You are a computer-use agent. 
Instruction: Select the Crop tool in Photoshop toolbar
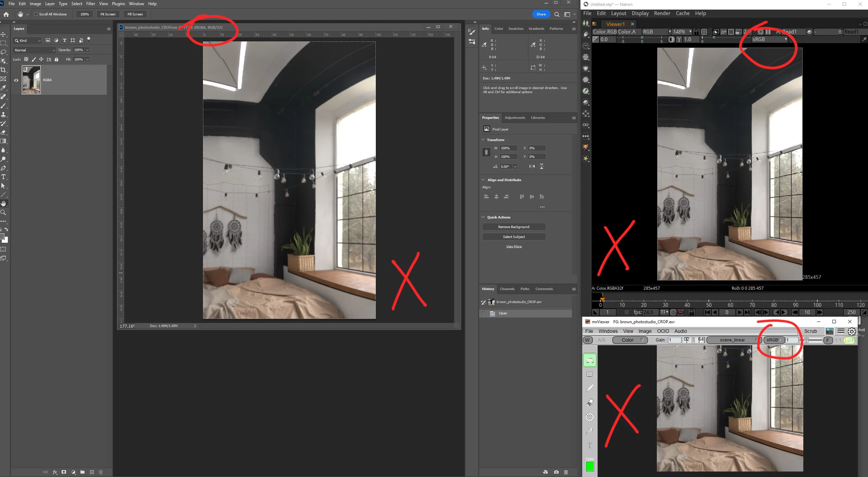pyautogui.click(x=3, y=70)
